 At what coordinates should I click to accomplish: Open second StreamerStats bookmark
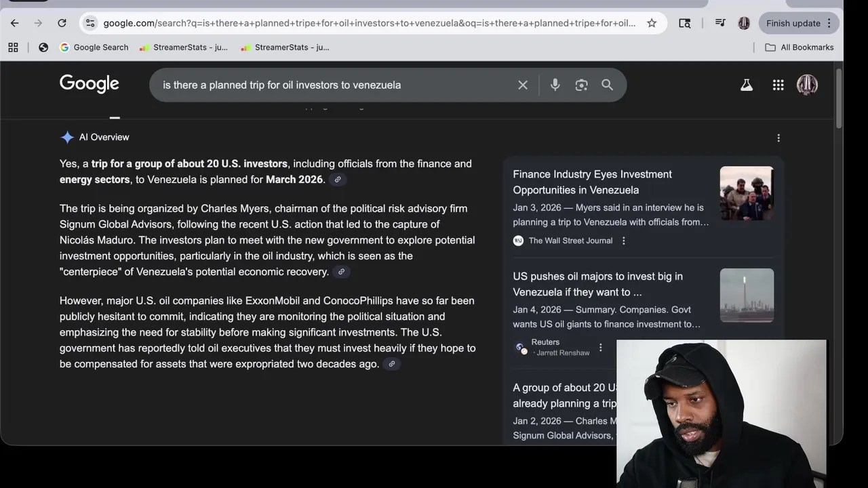coord(285,47)
